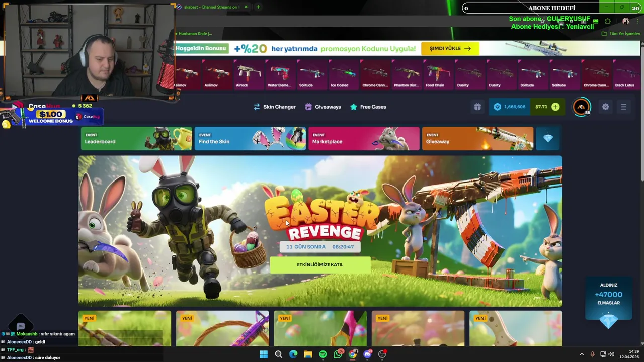
Task: Click the Black Lotus skin drop
Action: tap(627, 74)
